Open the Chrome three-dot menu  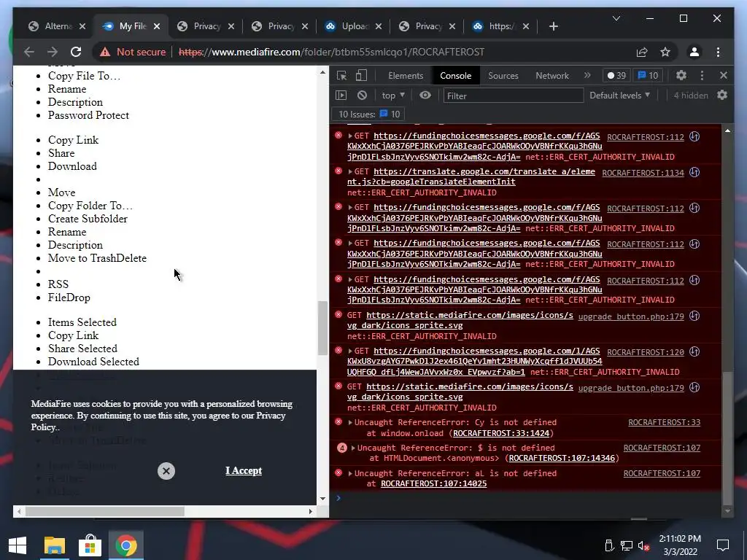pyautogui.click(x=718, y=52)
